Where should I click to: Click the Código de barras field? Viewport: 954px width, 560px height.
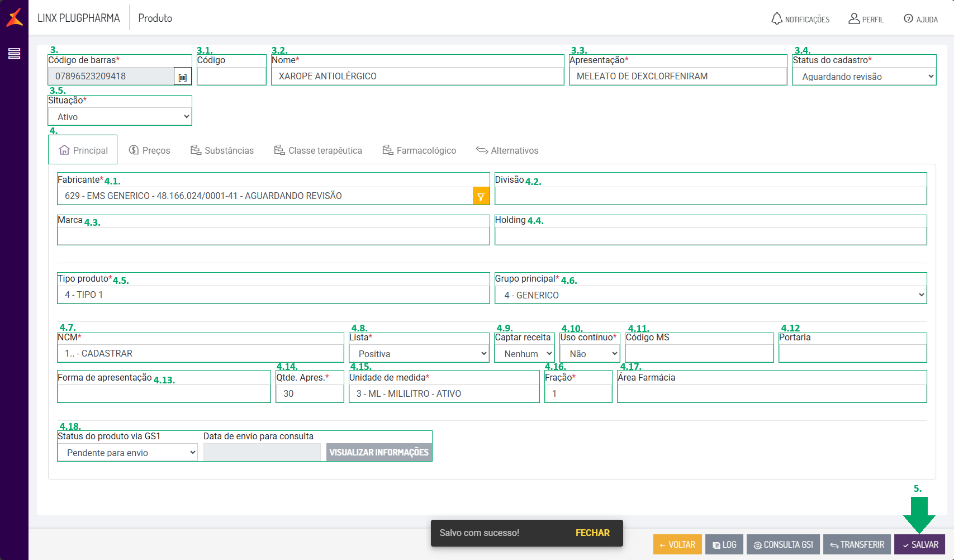click(x=111, y=77)
